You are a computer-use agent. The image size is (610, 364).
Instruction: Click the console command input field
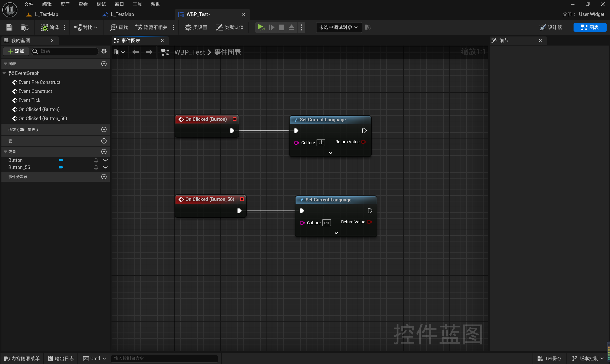[164, 358]
